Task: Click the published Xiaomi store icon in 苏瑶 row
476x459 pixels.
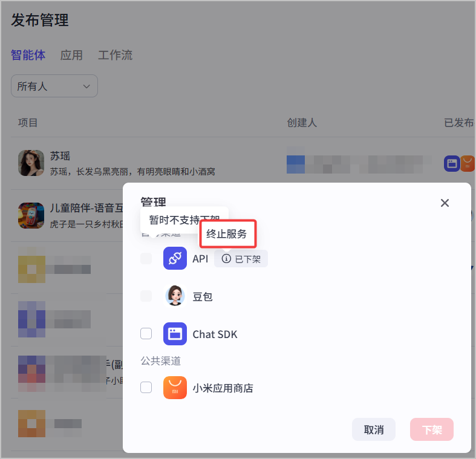Action: click(x=468, y=164)
